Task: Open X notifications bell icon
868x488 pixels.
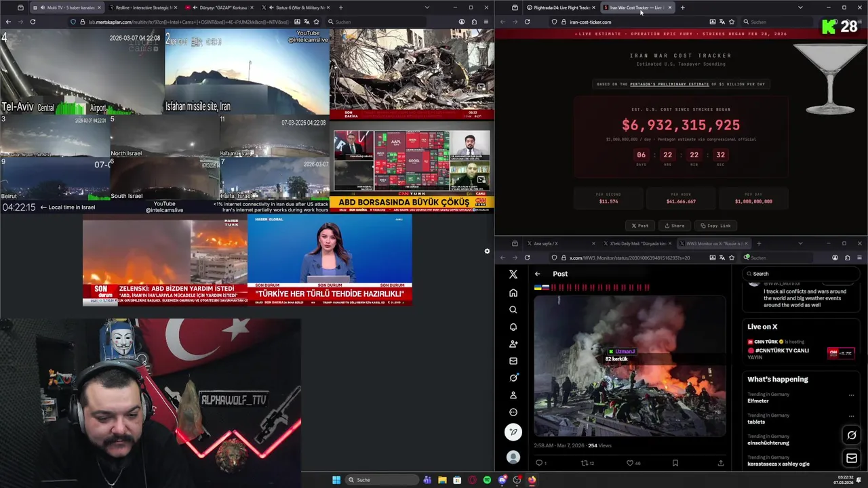Action: point(513,327)
